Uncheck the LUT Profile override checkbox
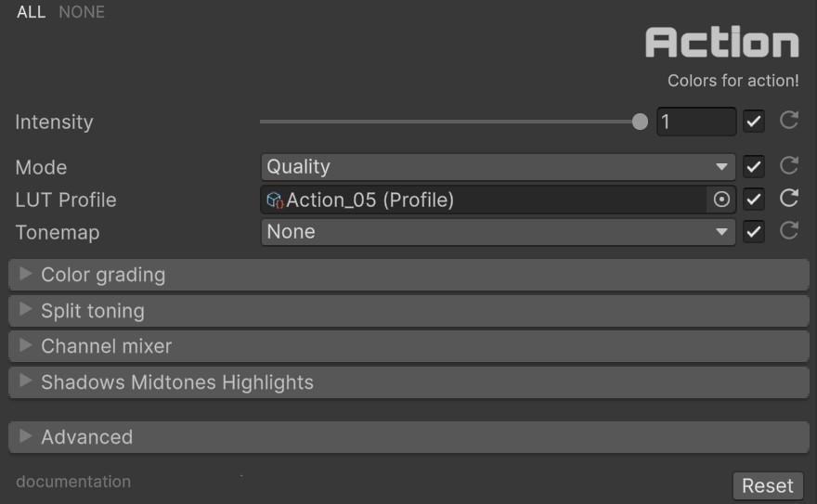The width and height of the screenshot is (817, 504). [754, 200]
